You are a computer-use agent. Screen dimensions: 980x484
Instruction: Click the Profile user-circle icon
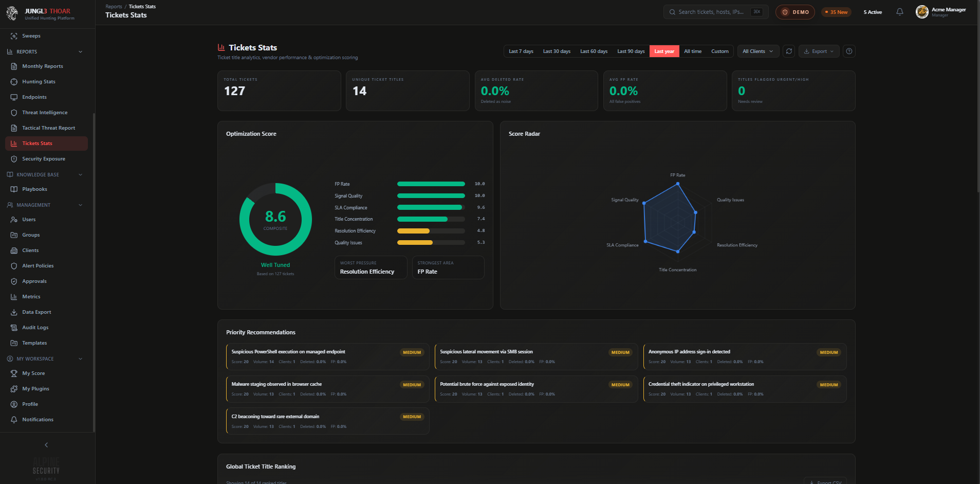click(x=14, y=404)
